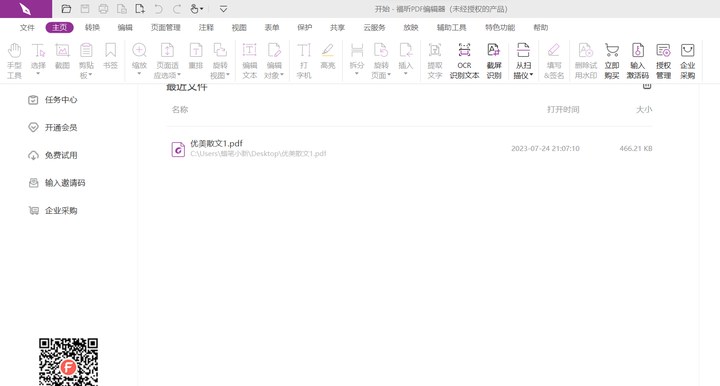Open 授权管理 license management
Image resolution: width=720 pixels, height=386 pixels.
coord(663,61)
